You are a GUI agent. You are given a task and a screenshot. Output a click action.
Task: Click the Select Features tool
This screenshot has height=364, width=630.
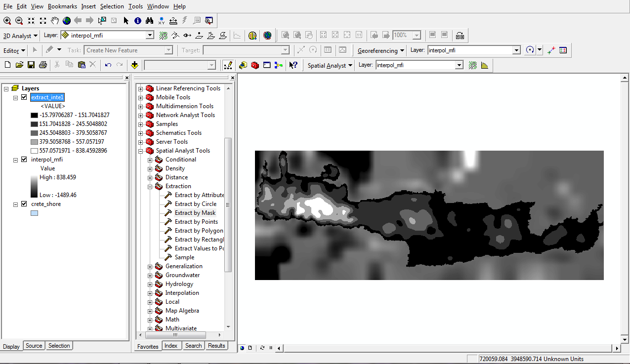[x=102, y=21]
